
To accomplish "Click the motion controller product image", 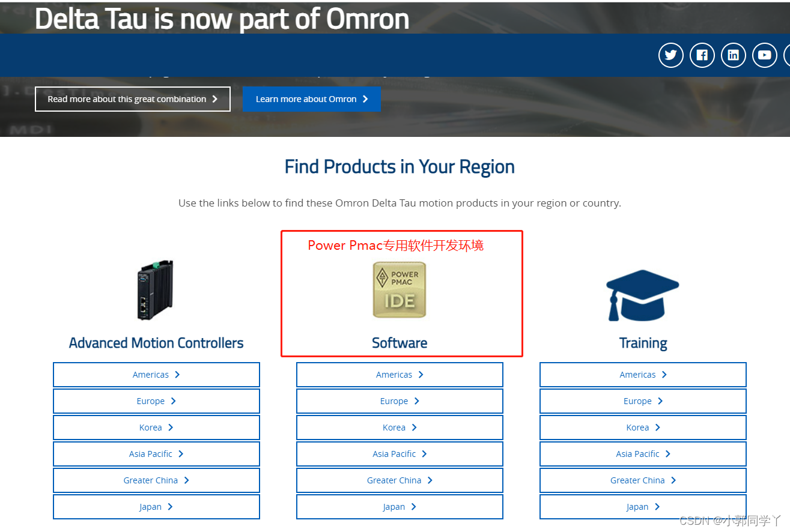I will 156,290.
